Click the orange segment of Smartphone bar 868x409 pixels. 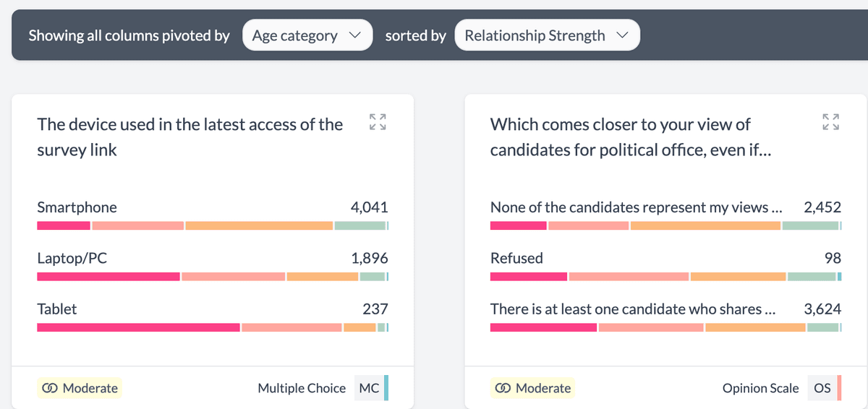point(258,226)
